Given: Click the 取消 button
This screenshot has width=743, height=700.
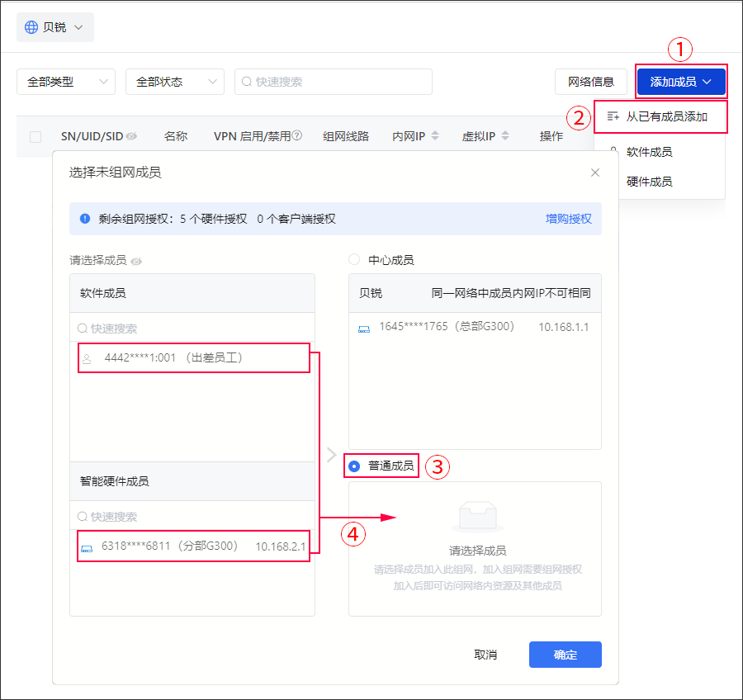Looking at the screenshot, I should point(485,655).
